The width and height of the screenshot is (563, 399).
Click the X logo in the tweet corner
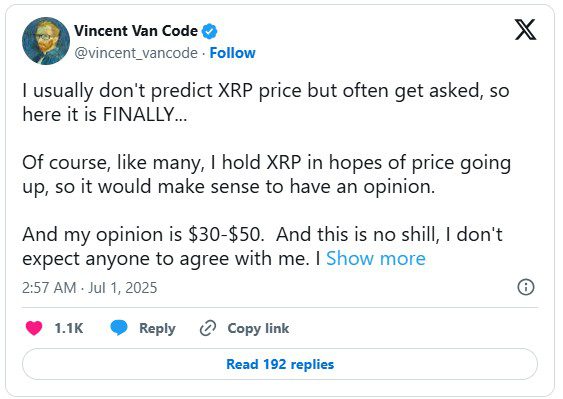point(525,29)
